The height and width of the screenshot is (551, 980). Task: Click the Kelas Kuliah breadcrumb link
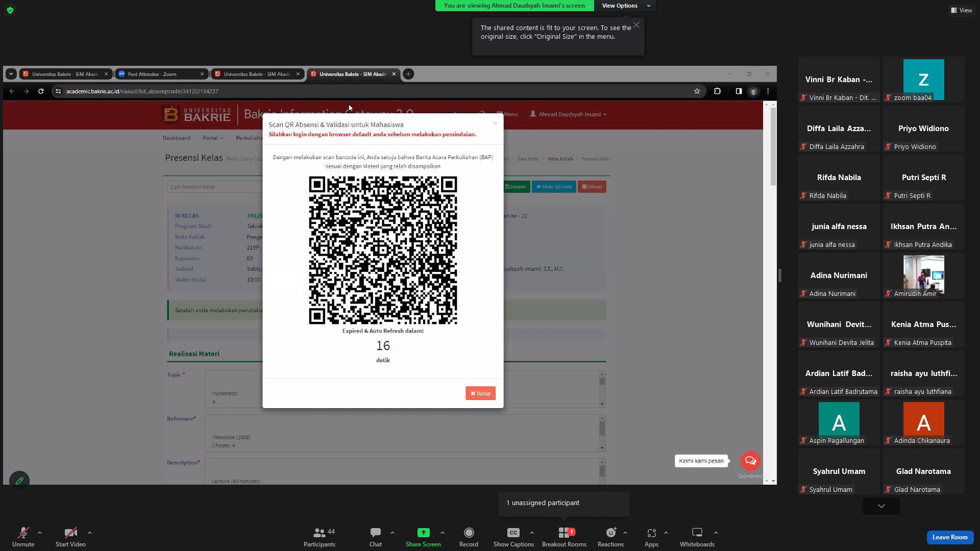(x=560, y=159)
